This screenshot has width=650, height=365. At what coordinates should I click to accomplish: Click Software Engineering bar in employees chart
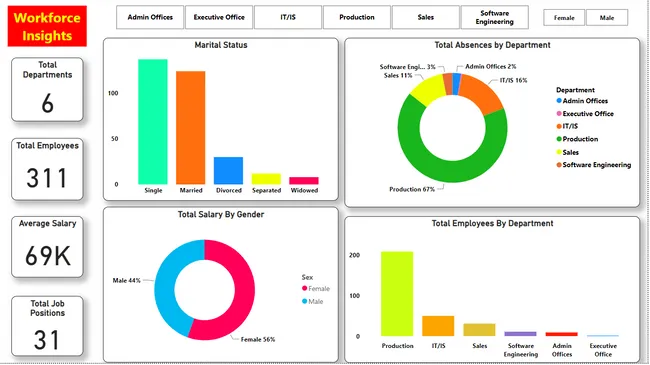tap(520, 334)
